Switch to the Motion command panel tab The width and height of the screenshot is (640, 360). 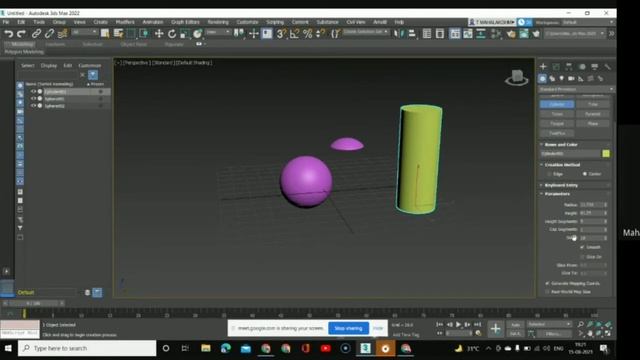[582, 67]
